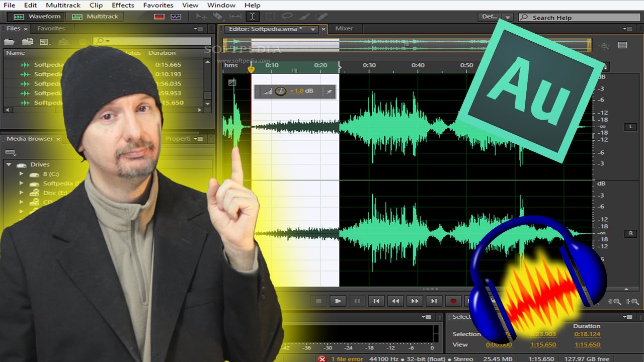This screenshot has height=362, width=644.
Task: Click the red Record button
Action: (453, 301)
